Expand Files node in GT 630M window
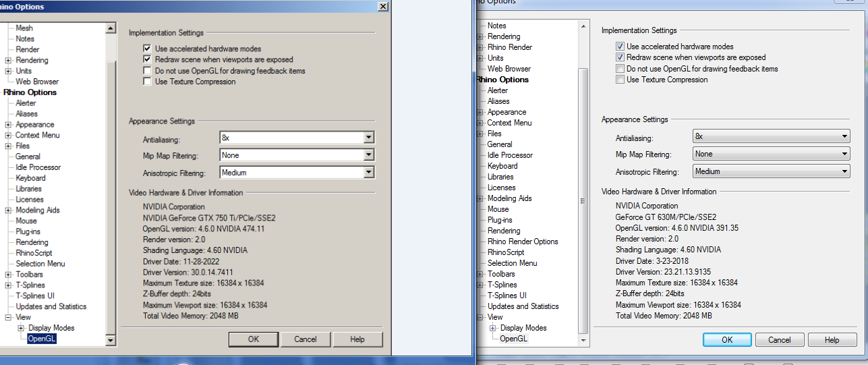868x365 pixels. (x=481, y=134)
